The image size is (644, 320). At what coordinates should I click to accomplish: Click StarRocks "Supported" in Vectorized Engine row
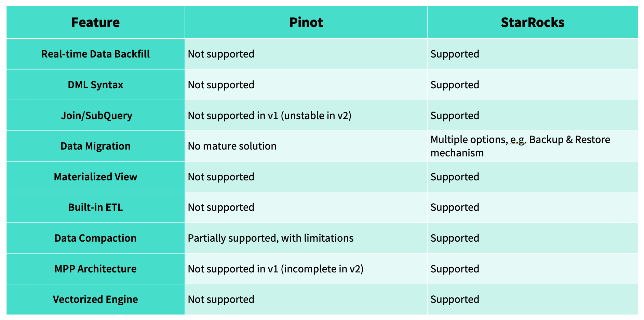click(455, 299)
